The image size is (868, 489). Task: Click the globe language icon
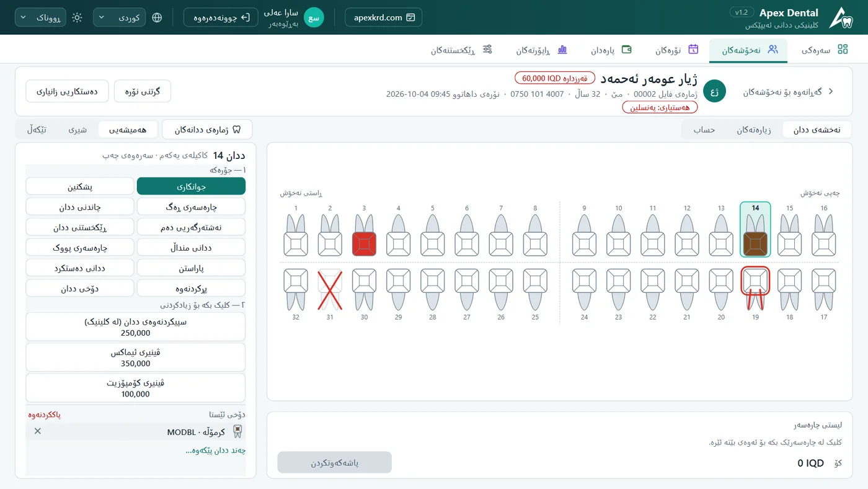[157, 17]
